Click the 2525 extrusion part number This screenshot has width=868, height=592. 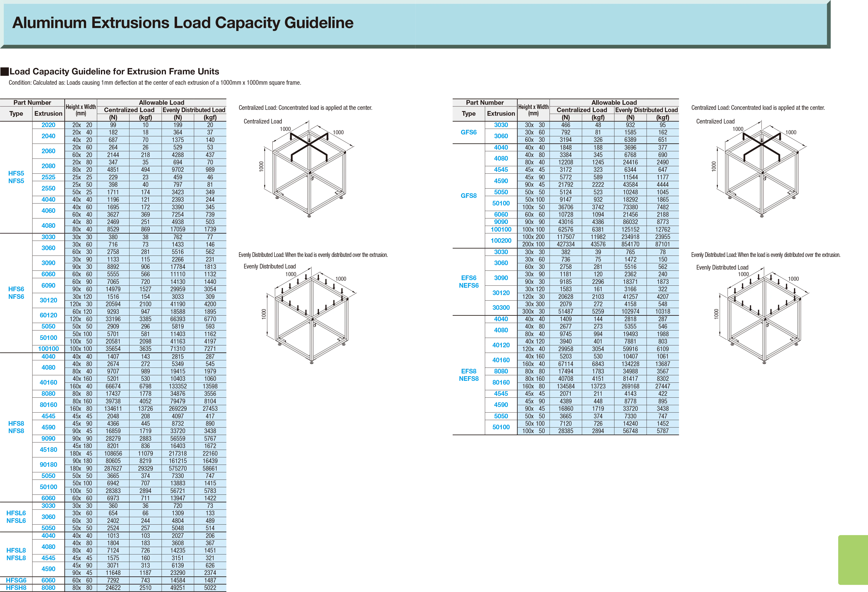(x=48, y=177)
